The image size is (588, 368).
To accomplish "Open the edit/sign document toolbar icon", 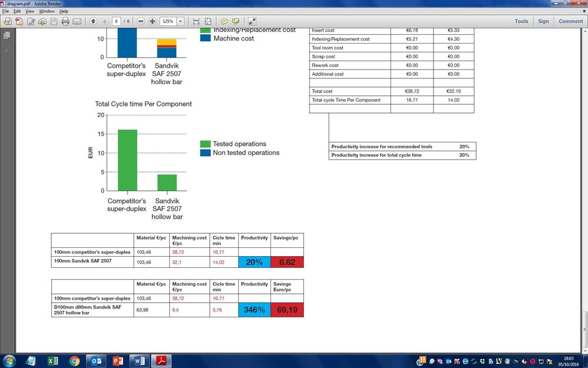I will (31, 21).
